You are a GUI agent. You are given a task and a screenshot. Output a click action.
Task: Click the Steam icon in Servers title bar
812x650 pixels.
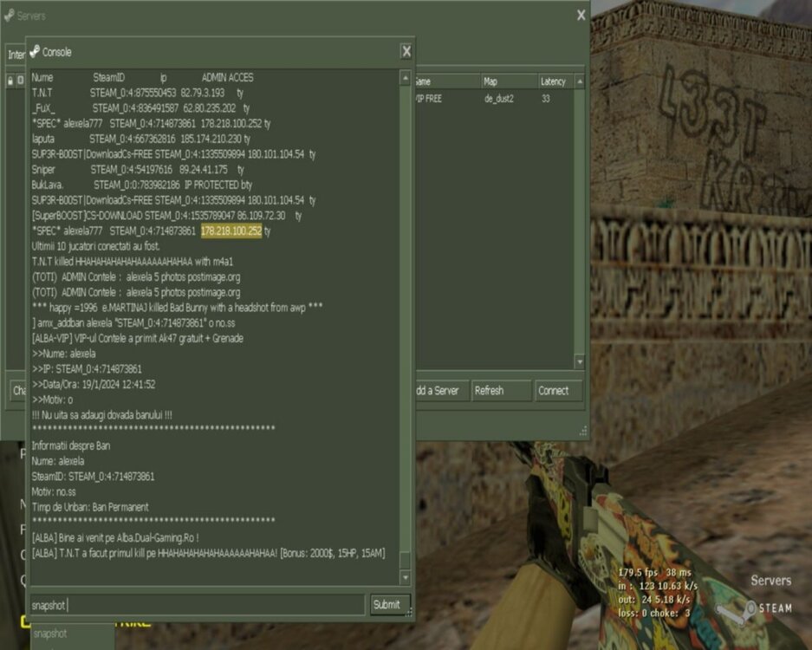click(x=9, y=16)
